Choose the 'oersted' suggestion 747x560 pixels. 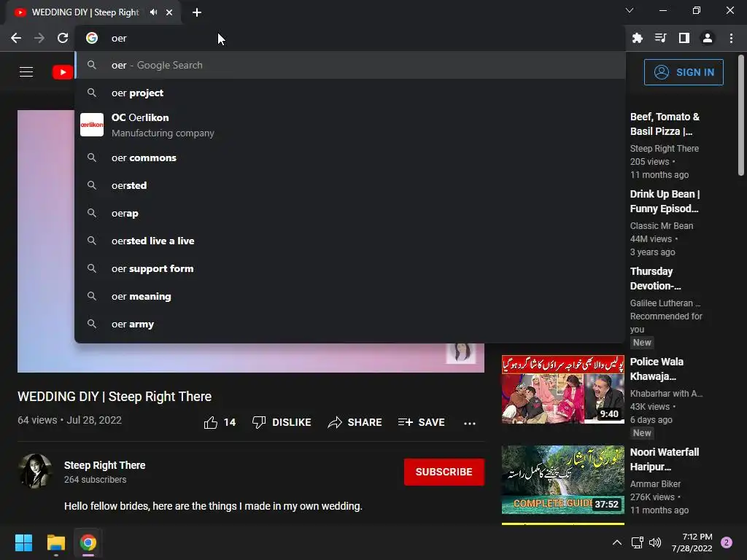coord(350,185)
